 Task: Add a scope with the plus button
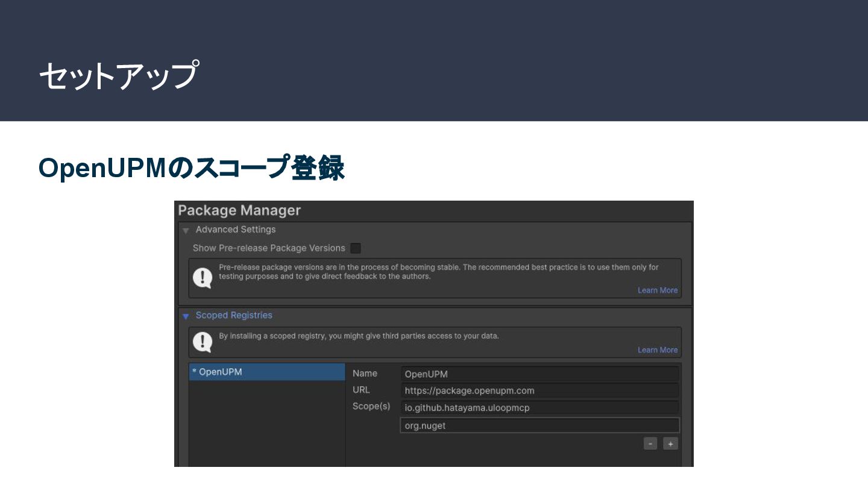click(x=671, y=443)
